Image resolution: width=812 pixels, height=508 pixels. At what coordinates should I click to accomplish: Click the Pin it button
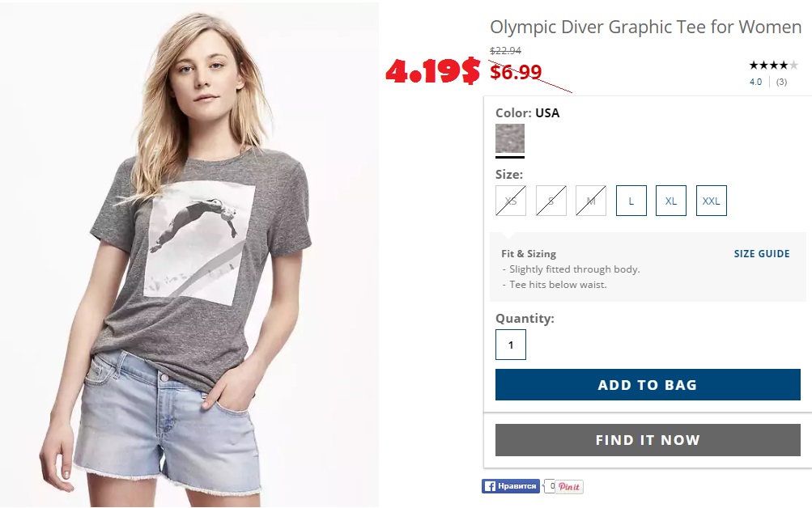pyautogui.click(x=569, y=487)
